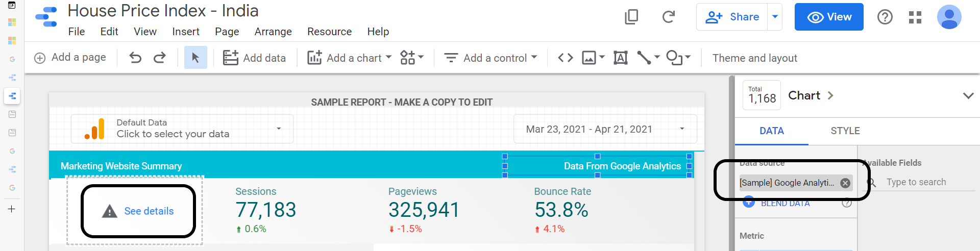
Task: Open the Resource menu
Action: click(x=329, y=32)
